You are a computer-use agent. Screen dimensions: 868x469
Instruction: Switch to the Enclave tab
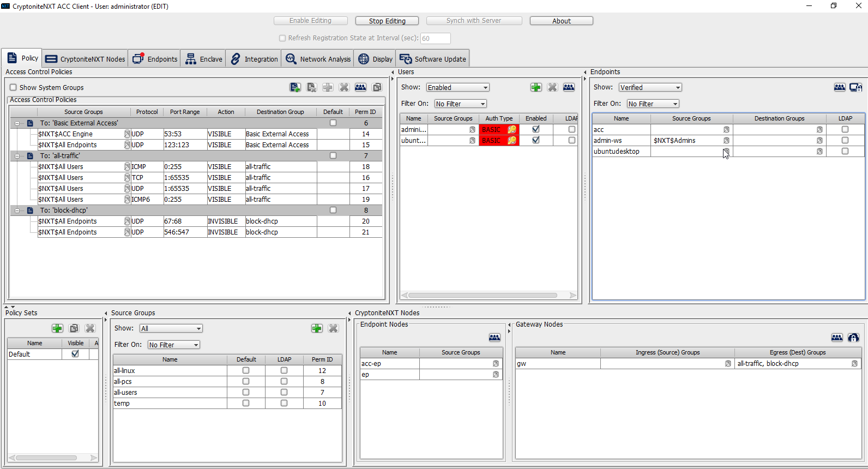click(x=203, y=59)
